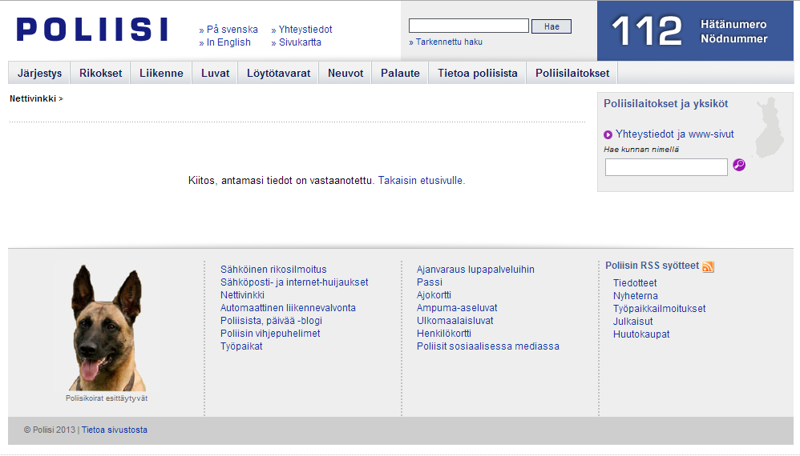The height and width of the screenshot is (456, 800).
Task: Open Yhteystiedot ja www-sivut link
Action: (x=674, y=134)
